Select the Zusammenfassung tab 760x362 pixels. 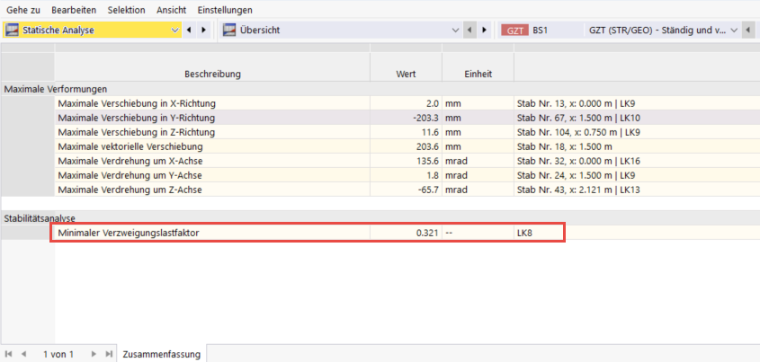(x=161, y=354)
